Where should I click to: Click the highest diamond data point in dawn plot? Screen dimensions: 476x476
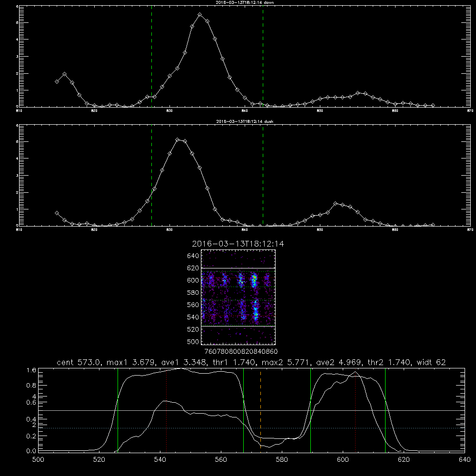199,15
